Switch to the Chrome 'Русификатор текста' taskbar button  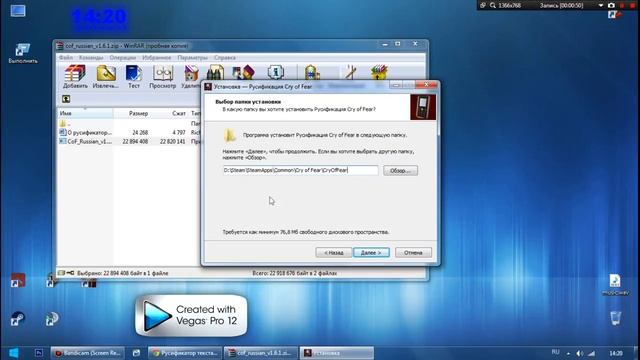pyautogui.click(x=185, y=353)
